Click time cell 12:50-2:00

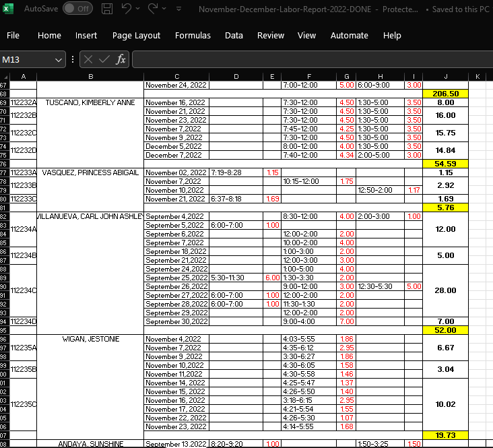pyautogui.click(x=380, y=191)
